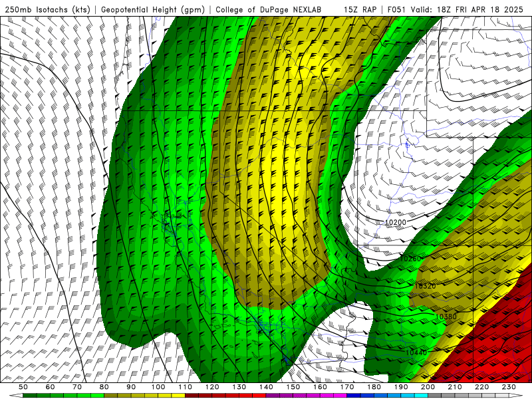Click the 130 label on the color scale
532x399 pixels.
[x=239, y=387]
